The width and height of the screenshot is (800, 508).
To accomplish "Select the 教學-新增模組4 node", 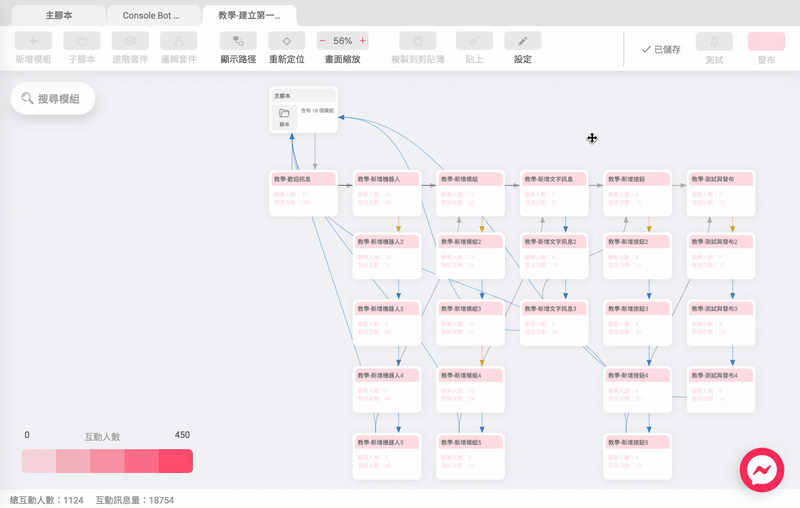I will tap(470, 390).
